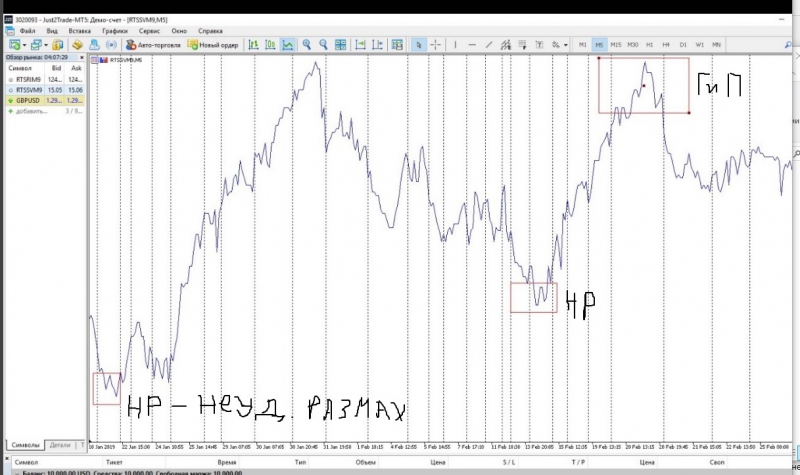Select the crosshair tool

click(435, 45)
